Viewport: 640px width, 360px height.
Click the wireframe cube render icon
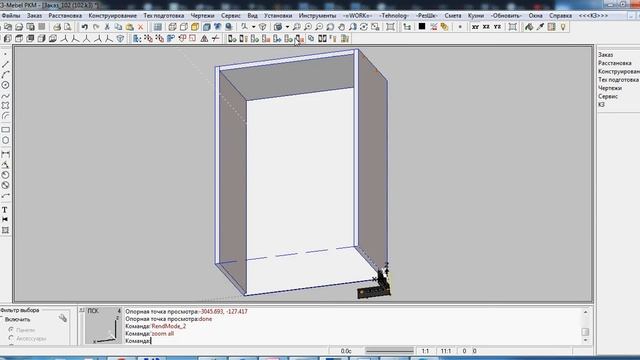[x=173, y=27]
